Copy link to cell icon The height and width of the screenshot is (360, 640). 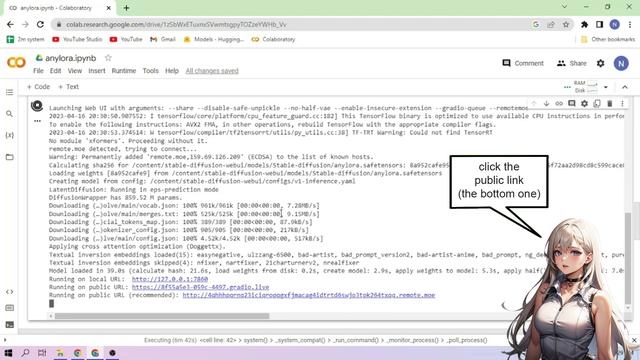click(559, 104)
